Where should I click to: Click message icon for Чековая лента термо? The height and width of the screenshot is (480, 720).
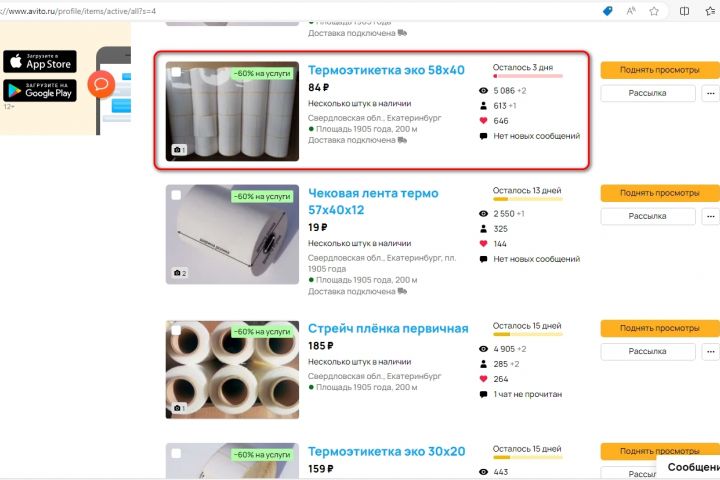[483, 259]
